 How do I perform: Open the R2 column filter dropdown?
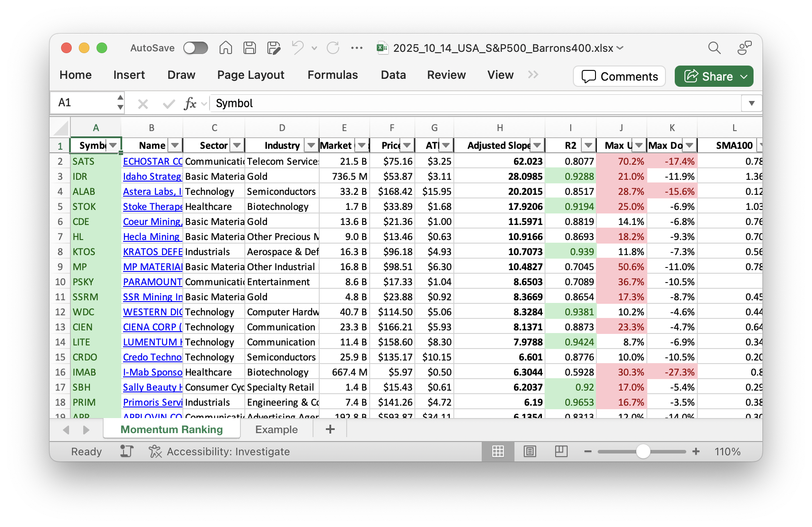tap(588, 145)
